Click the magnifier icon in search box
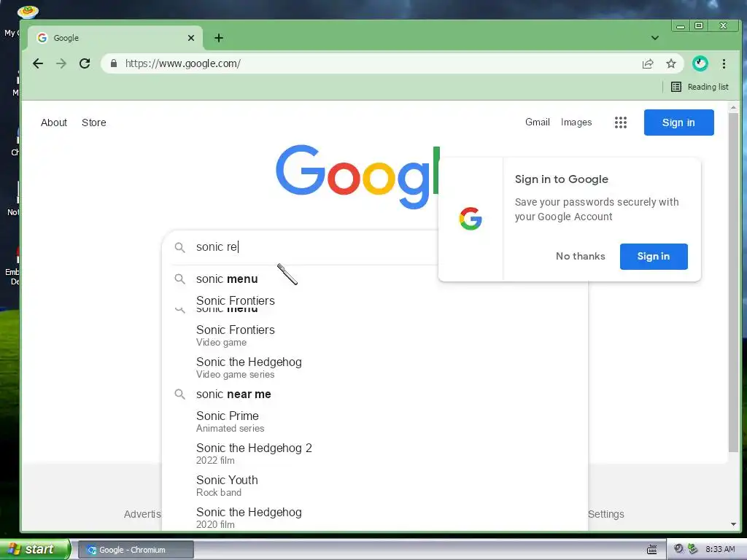 point(179,247)
